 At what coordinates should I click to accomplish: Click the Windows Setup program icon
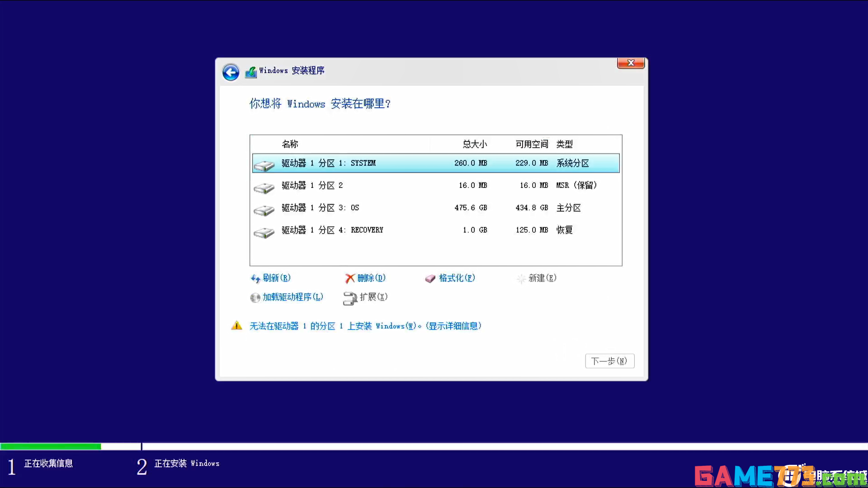pos(251,71)
